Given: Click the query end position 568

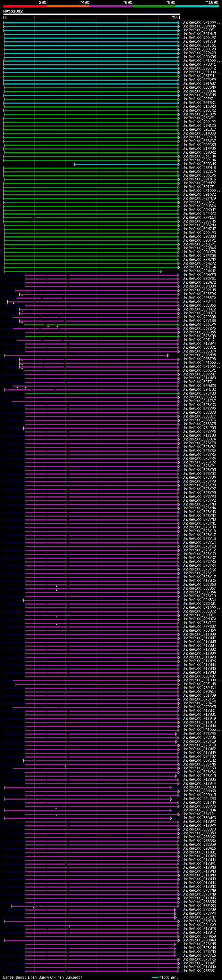Looking at the screenshot, I should (x=175, y=17).
